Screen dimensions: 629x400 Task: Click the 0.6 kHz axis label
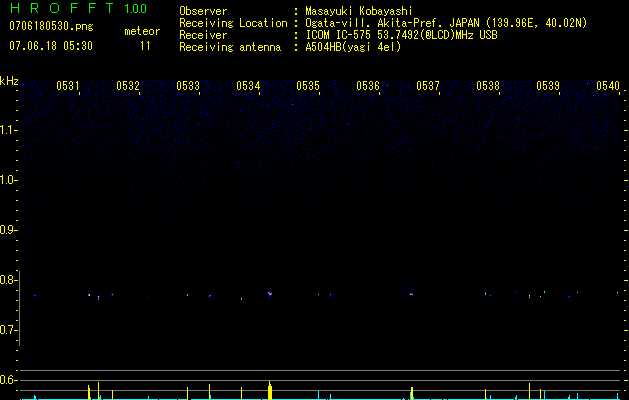click(x=8, y=380)
